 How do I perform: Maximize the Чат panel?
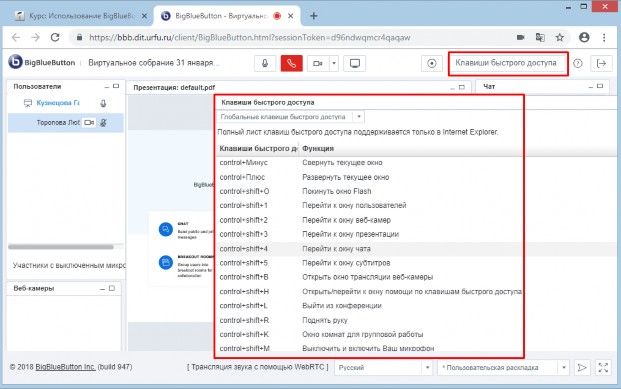pyautogui.click(x=600, y=86)
